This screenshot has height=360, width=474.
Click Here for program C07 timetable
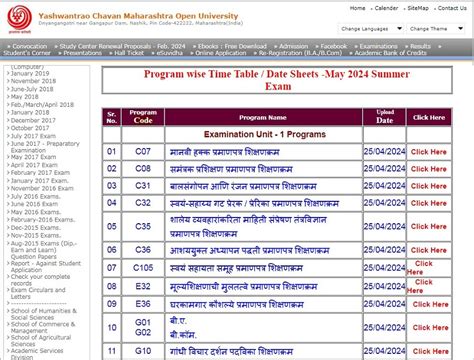click(429, 152)
